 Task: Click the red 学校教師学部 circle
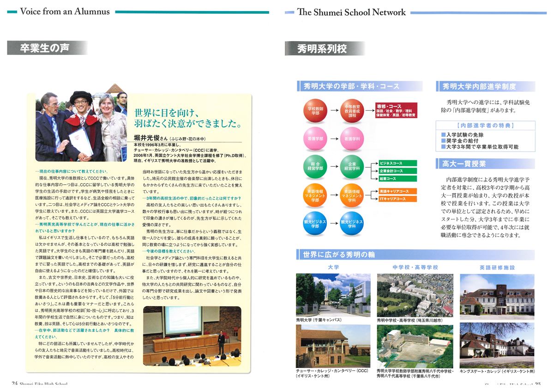click(x=316, y=111)
